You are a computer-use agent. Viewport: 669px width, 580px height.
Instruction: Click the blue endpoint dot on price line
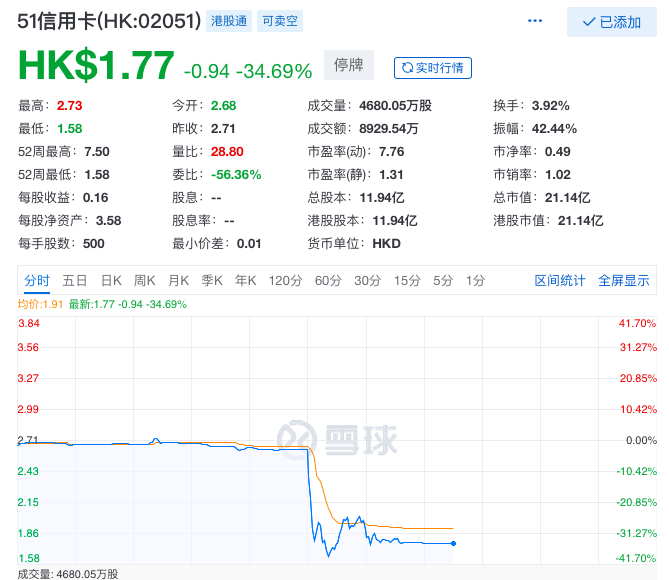454,543
